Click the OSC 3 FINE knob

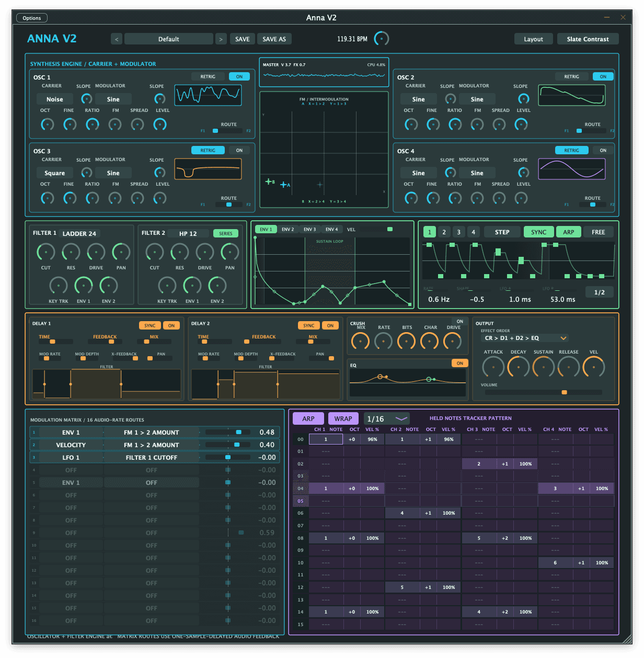[70, 198]
